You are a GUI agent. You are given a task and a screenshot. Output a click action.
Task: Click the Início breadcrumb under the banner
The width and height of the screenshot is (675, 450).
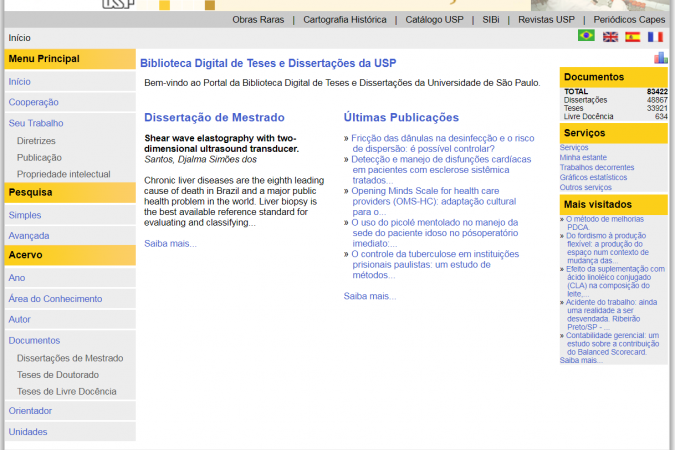(19, 38)
